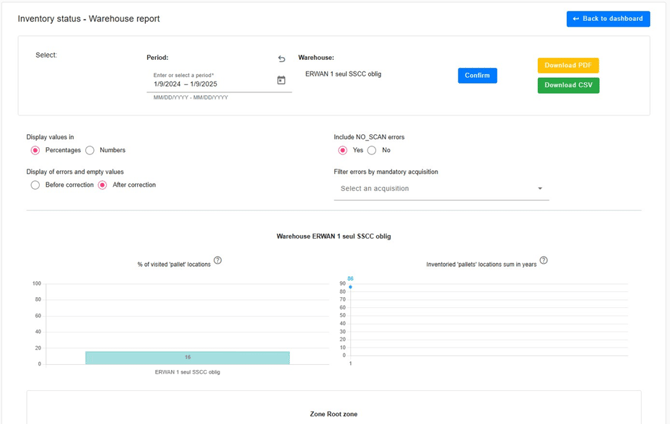Select the After correction option
The image size is (670, 424).
[x=102, y=185]
